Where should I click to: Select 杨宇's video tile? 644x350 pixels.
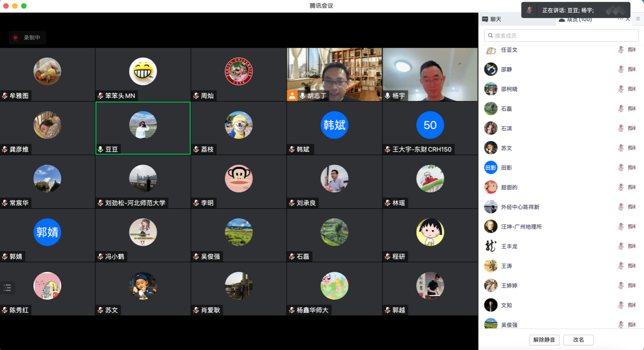click(430, 74)
